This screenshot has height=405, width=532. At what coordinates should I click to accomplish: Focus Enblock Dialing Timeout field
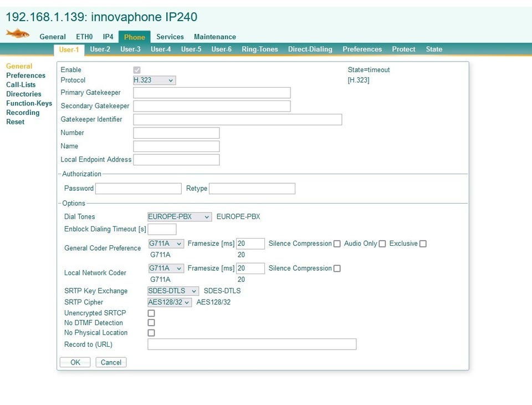(x=162, y=229)
